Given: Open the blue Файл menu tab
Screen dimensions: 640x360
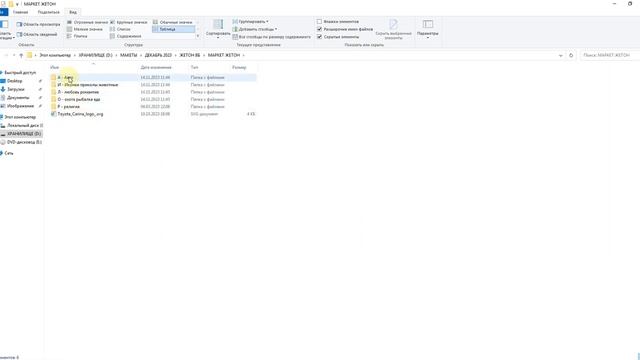Looking at the screenshot, I should [x=3, y=12].
